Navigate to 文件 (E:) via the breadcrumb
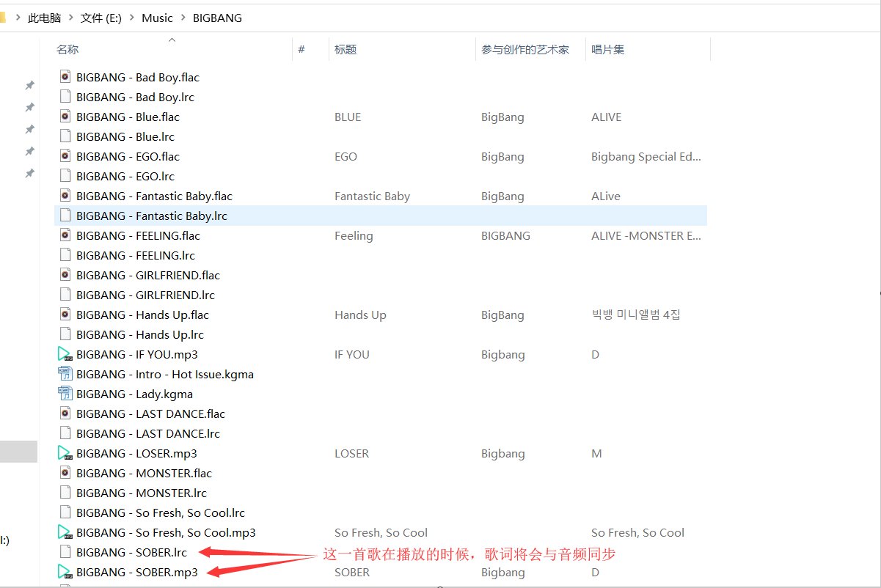This screenshot has width=881, height=588. (x=101, y=18)
